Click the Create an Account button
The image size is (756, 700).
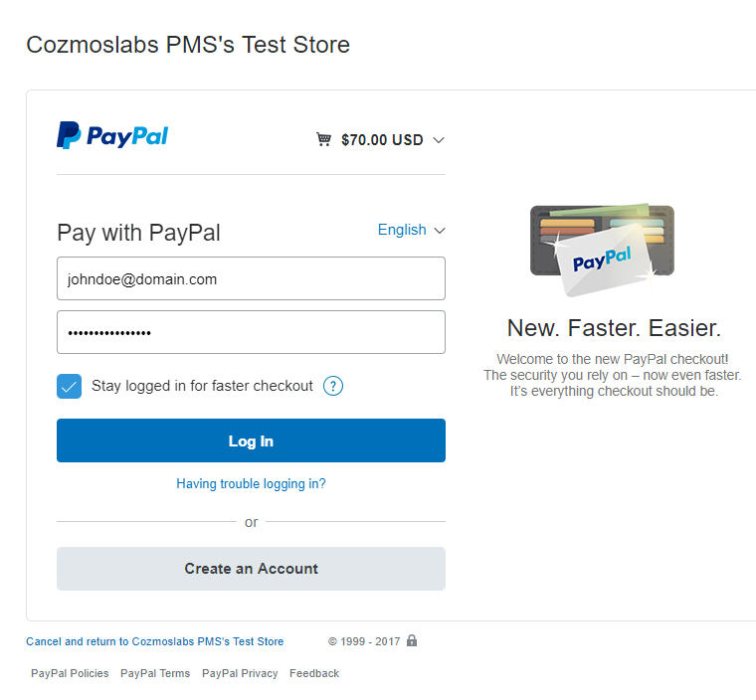251,569
